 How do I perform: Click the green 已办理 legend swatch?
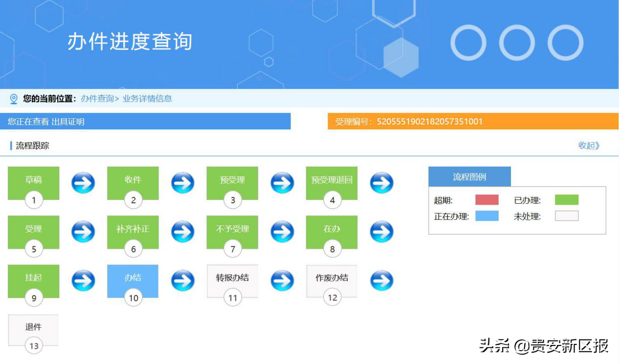566,200
